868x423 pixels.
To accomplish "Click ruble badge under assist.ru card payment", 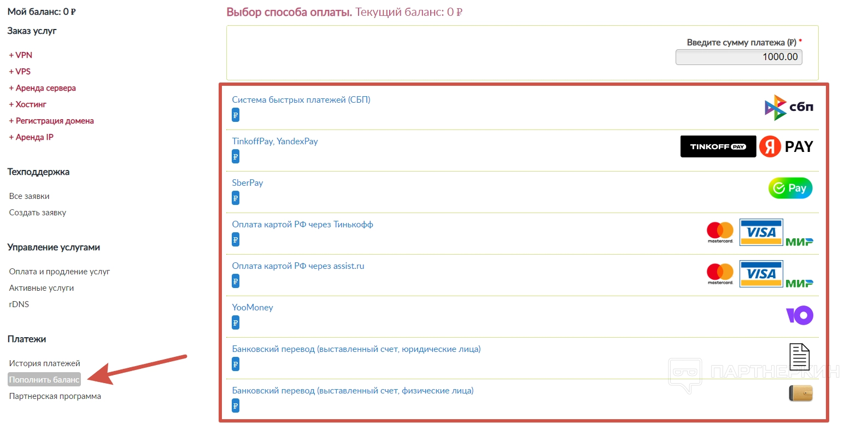I will pyautogui.click(x=236, y=281).
